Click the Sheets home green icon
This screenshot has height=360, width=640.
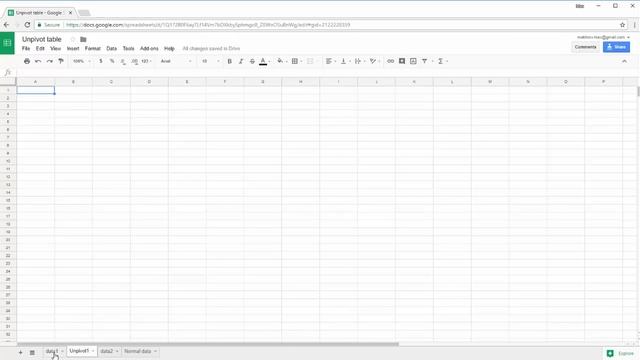(x=7, y=43)
